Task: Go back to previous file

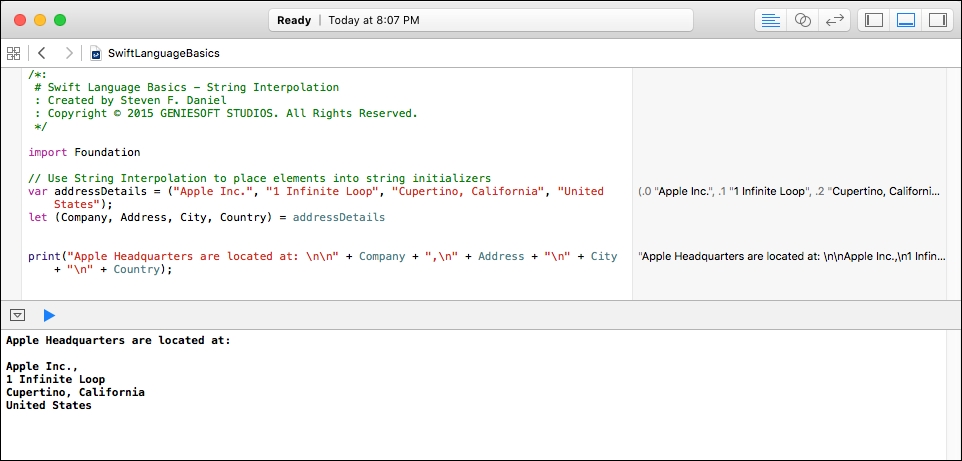Action: click(x=41, y=53)
